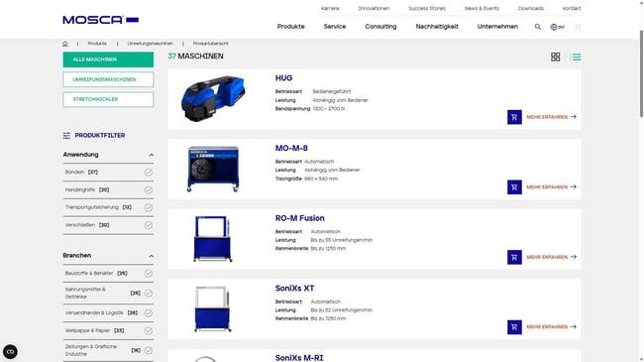
Task: Click Mehr erfahren for SoniXs XT
Action: tap(547, 327)
